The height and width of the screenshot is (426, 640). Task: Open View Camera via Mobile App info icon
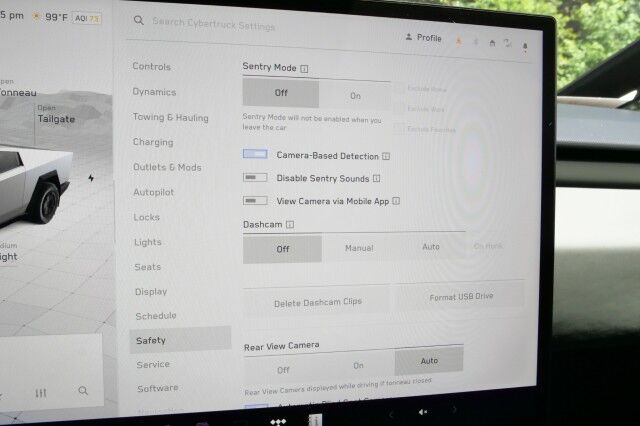[396, 201]
